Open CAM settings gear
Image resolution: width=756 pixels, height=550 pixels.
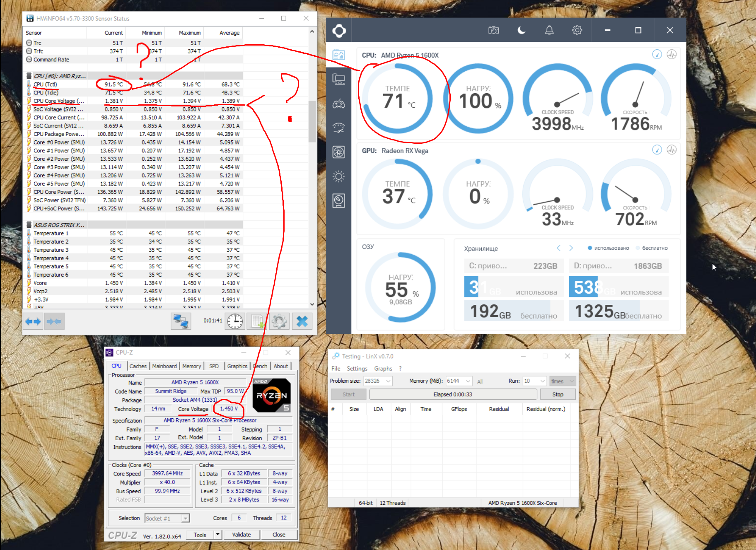tap(577, 30)
